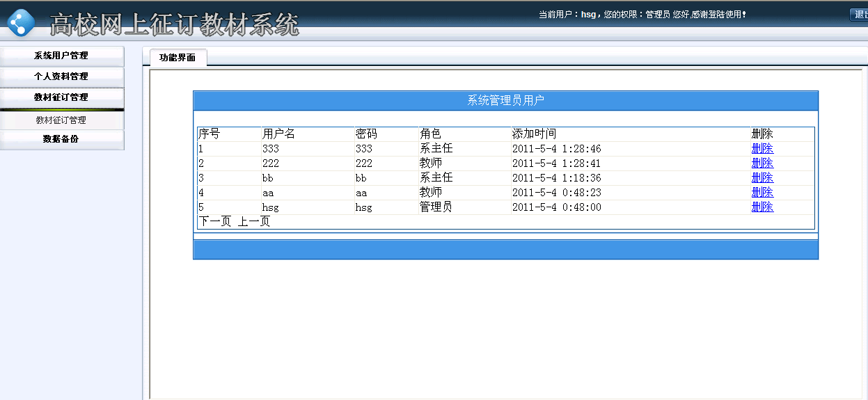
Task: Click role 系主任 in row 3
Action: [436, 178]
